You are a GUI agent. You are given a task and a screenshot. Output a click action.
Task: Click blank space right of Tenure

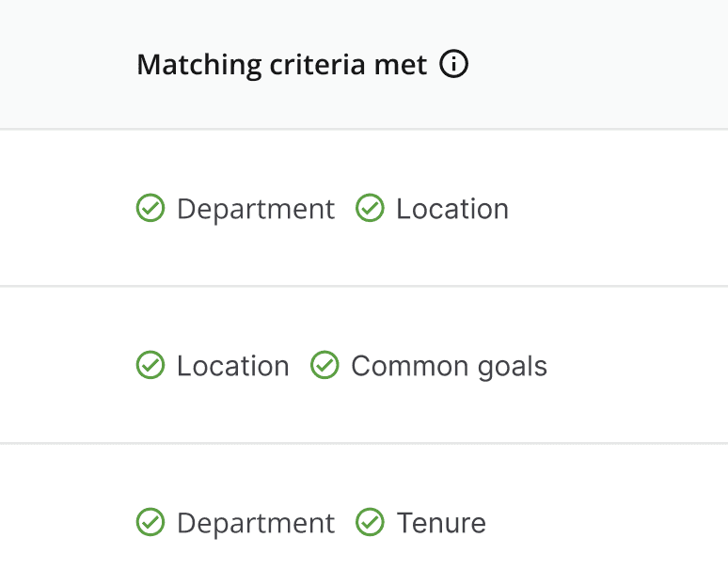pos(602,523)
